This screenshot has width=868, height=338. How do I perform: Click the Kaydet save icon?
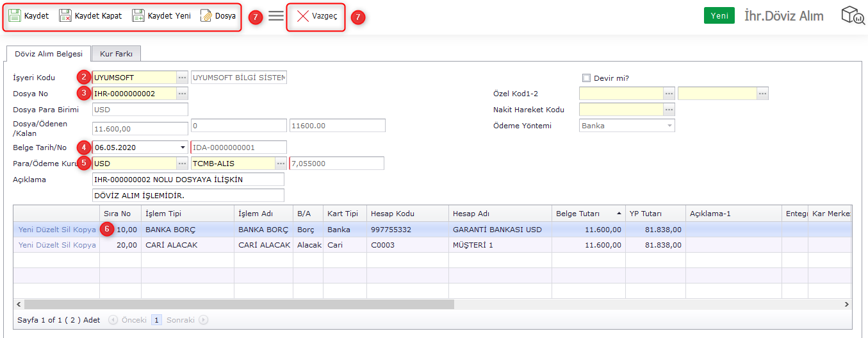pos(15,16)
